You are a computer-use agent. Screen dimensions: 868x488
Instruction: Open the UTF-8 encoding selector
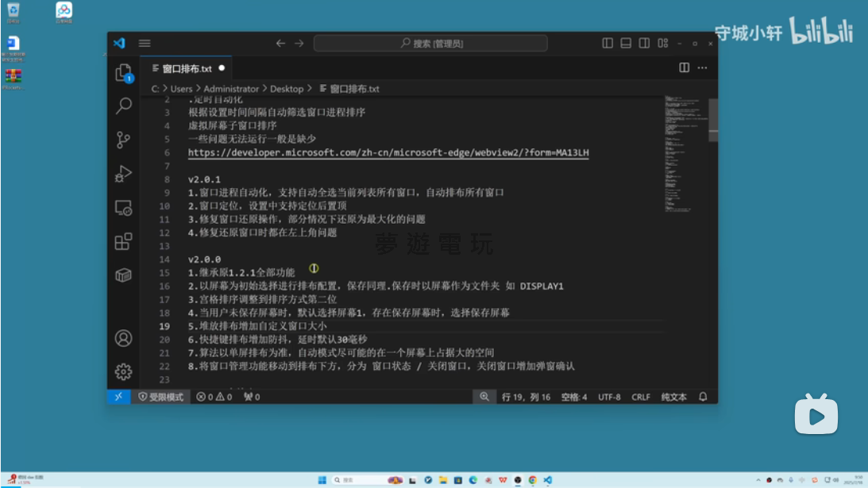point(609,397)
